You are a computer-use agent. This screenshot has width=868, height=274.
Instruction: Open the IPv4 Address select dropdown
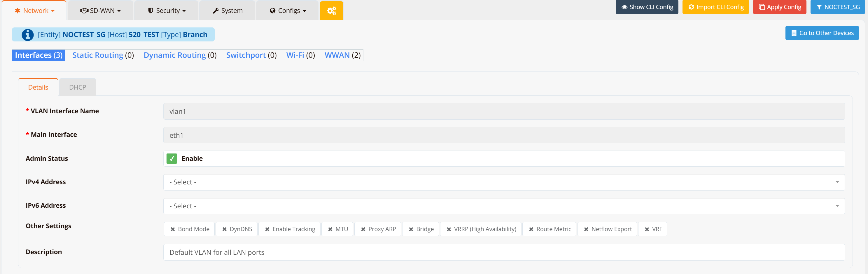[x=504, y=182]
